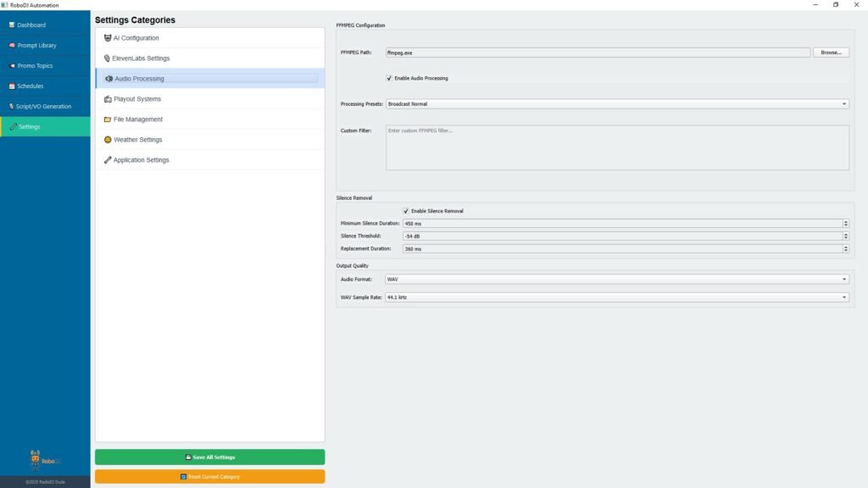The width and height of the screenshot is (868, 488).
Task: Click the ElevenLabs Settings icon
Action: coord(107,58)
